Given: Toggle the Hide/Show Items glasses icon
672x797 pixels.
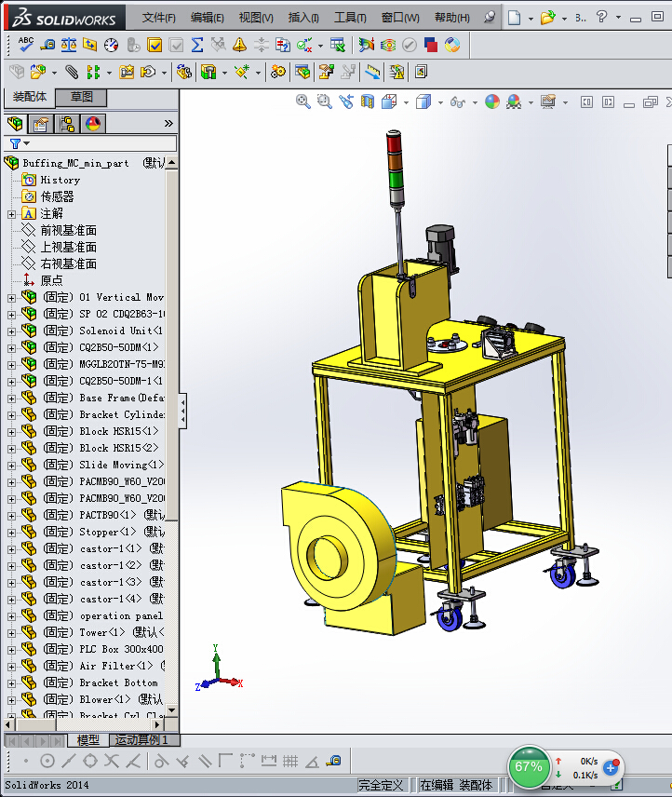Looking at the screenshot, I should pyautogui.click(x=458, y=102).
